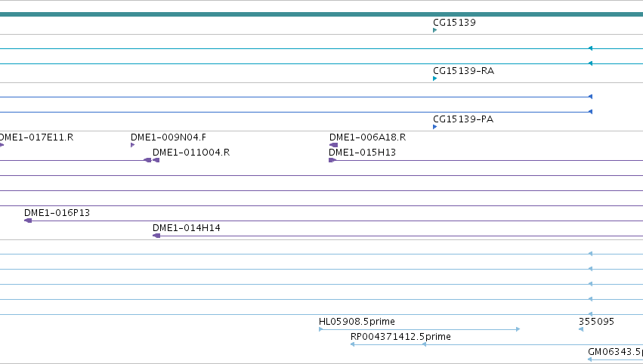Click the DME1-011O04.R label
Viewport: 643px width, 364px height.
click(191, 153)
